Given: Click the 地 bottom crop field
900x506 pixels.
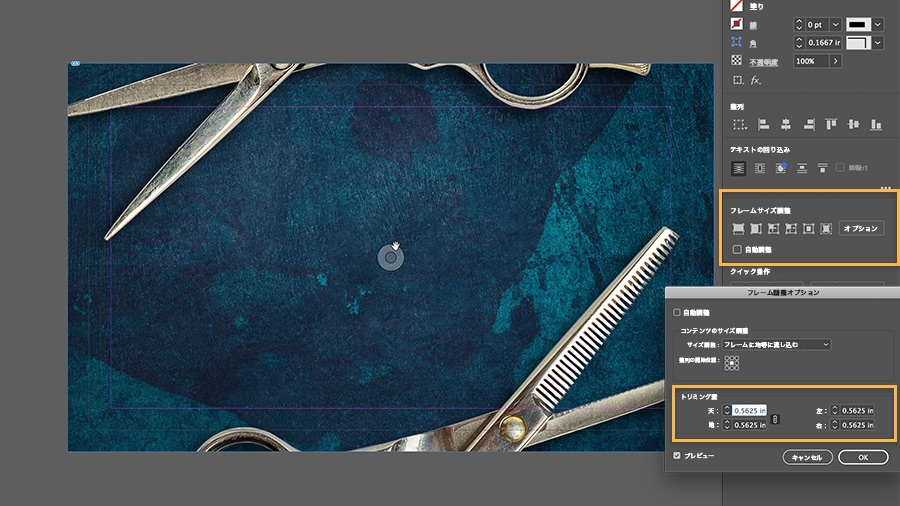Looking at the screenshot, I should [749, 425].
